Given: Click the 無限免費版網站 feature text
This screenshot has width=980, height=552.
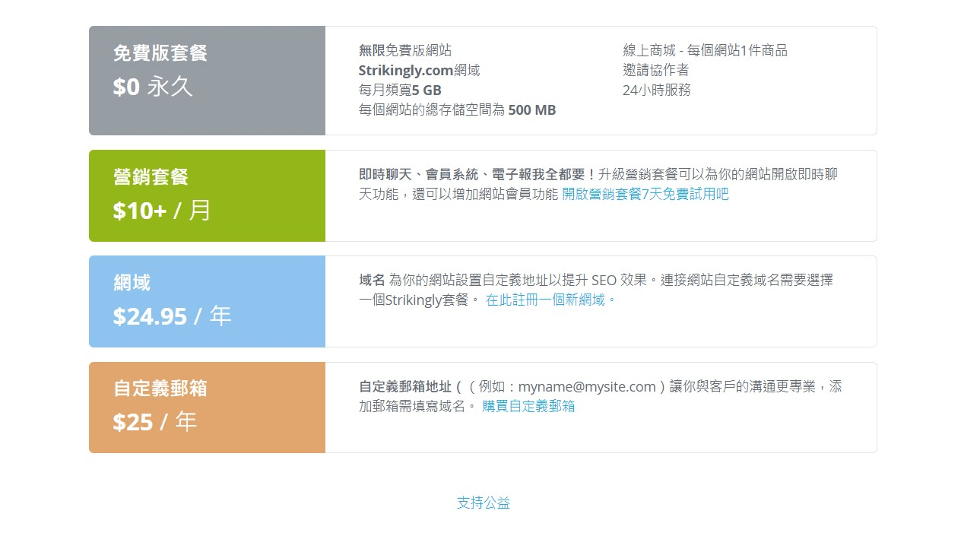Looking at the screenshot, I should pyautogui.click(x=405, y=50).
